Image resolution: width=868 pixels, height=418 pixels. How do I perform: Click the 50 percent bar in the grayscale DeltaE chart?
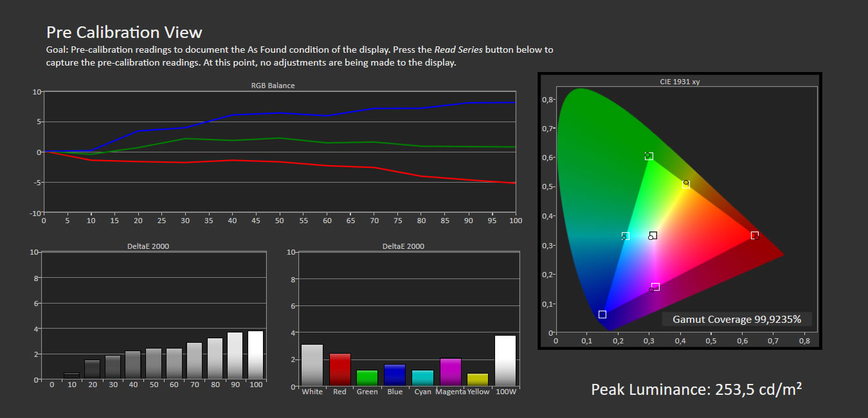(154, 364)
